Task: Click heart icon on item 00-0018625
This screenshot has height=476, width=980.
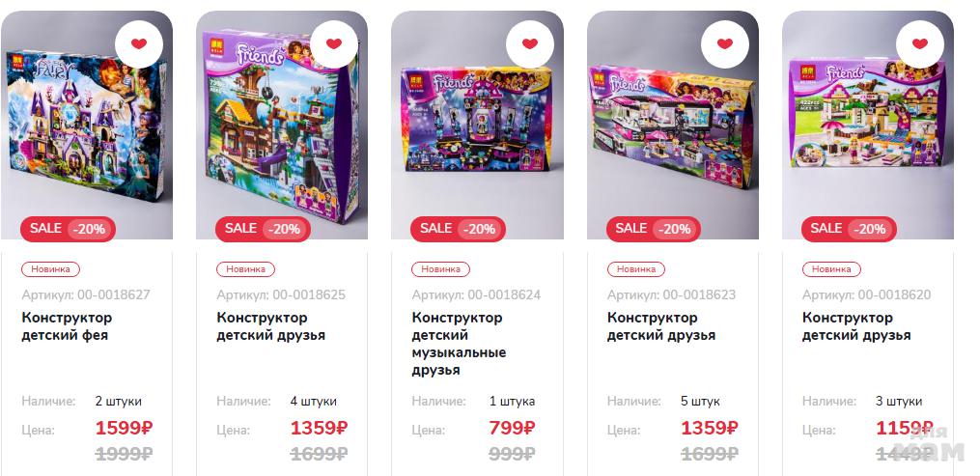Action: click(334, 43)
